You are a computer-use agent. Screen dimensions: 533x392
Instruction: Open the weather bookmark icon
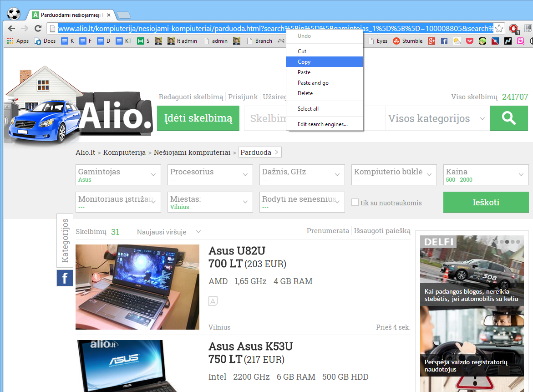[x=457, y=41]
